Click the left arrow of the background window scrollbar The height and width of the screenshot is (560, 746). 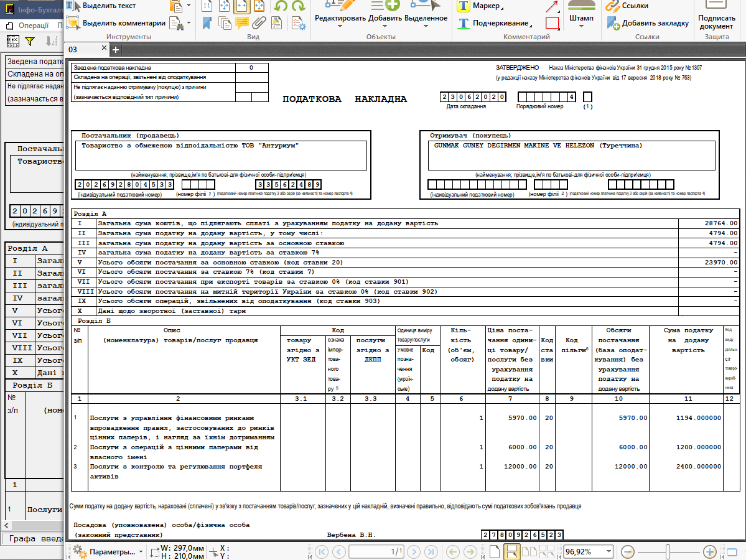[x=6, y=525]
